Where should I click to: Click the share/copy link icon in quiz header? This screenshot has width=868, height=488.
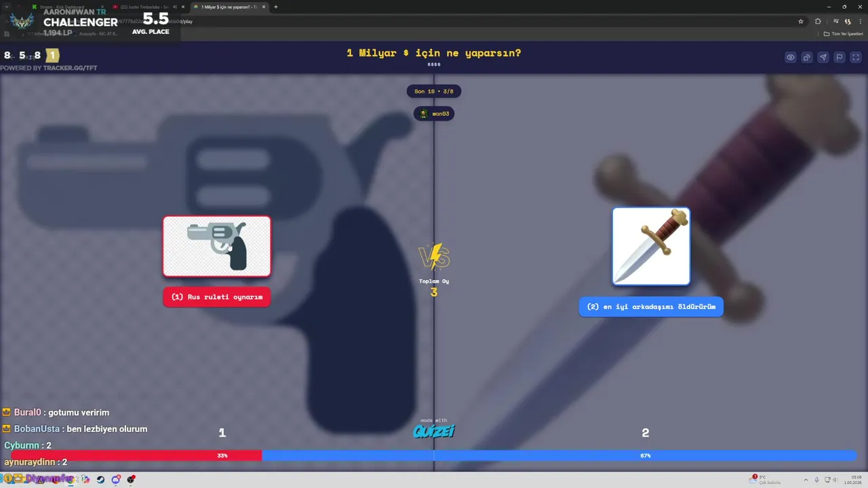(807, 58)
